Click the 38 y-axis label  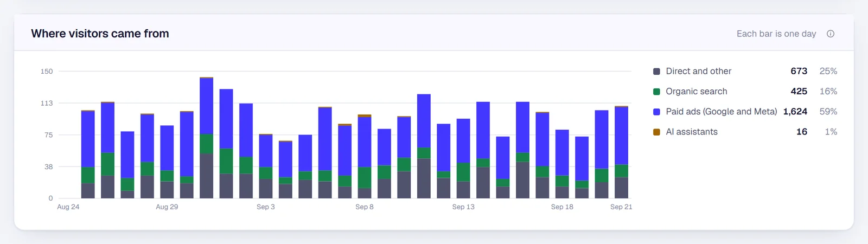49,166
